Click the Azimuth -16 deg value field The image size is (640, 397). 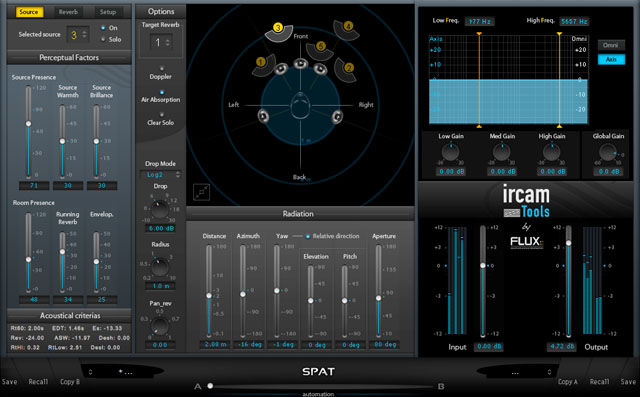[249, 345]
